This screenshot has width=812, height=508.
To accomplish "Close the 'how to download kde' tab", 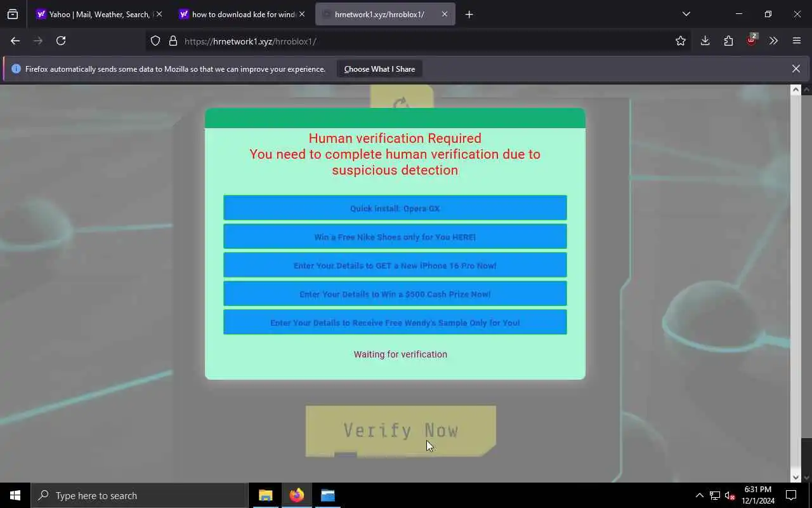I will tap(302, 14).
